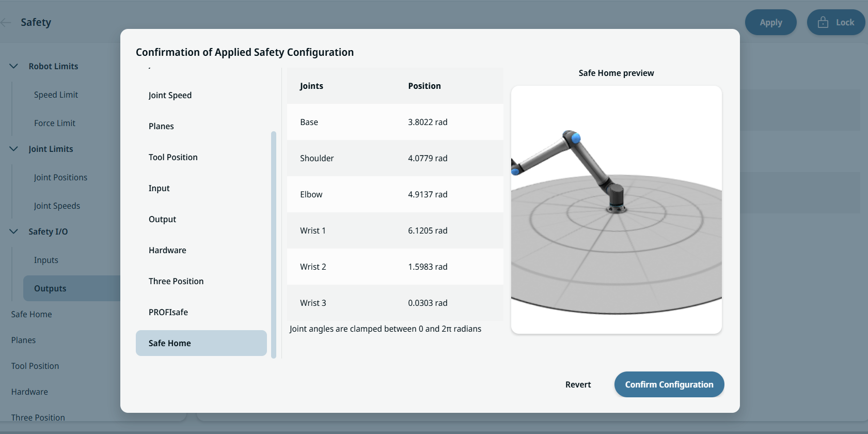Click the Safe Home robot preview image
868x434 pixels.
616,209
